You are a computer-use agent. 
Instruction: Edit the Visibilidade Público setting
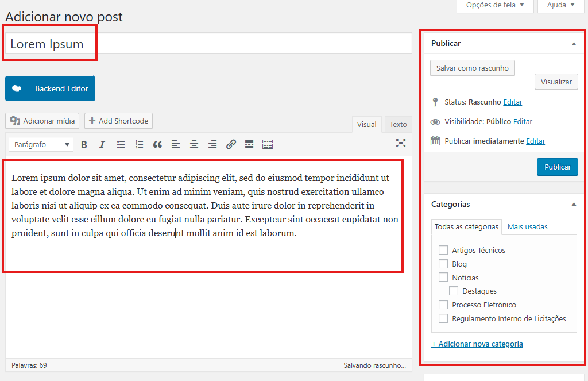coord(523,122)
